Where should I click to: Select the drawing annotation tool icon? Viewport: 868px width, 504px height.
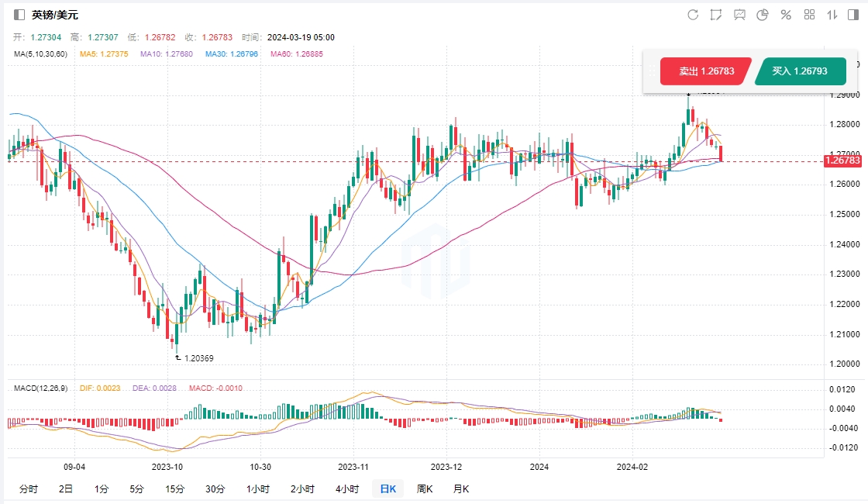click(x=716, y=15)
